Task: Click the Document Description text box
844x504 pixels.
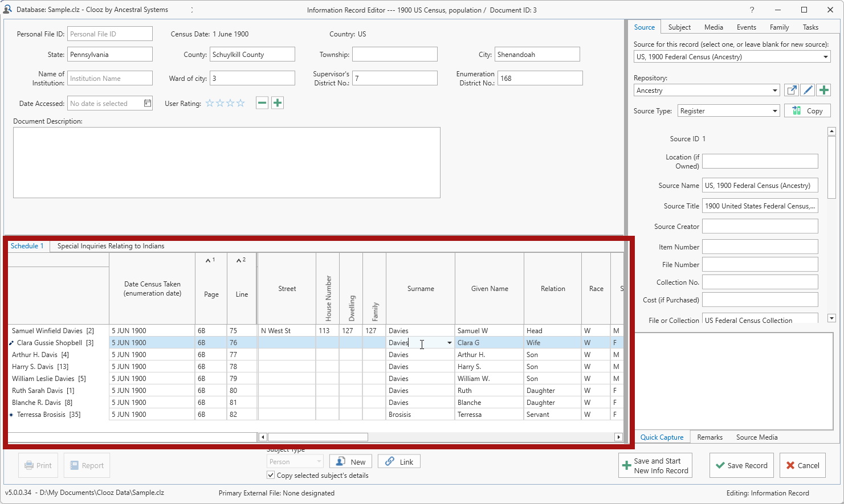Action: pos(226,162)
